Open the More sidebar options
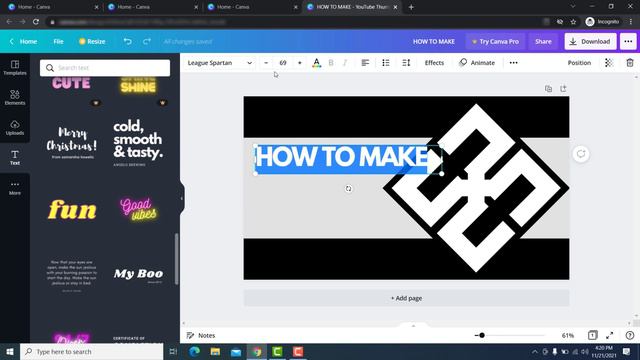This screenshot has height=360, width=640. point(15,188)
